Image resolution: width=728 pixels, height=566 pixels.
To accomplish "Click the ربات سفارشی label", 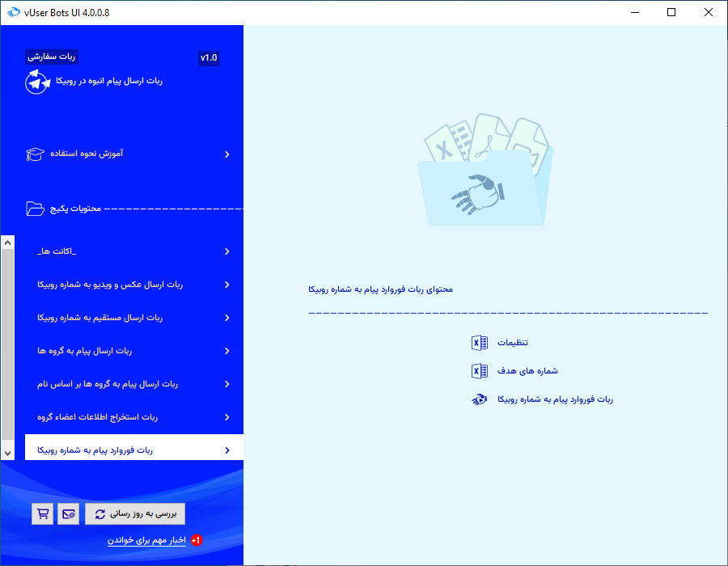I will point(52,57).
